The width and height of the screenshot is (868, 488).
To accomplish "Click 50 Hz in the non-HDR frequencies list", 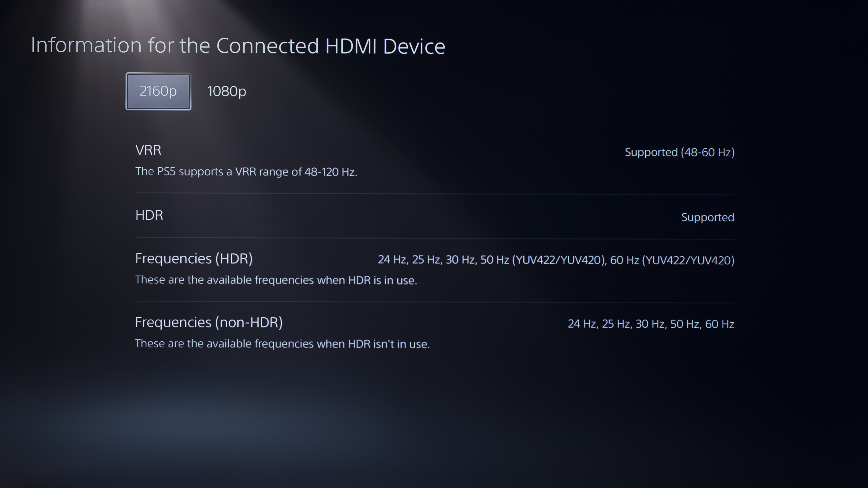I will click(685, 324).
